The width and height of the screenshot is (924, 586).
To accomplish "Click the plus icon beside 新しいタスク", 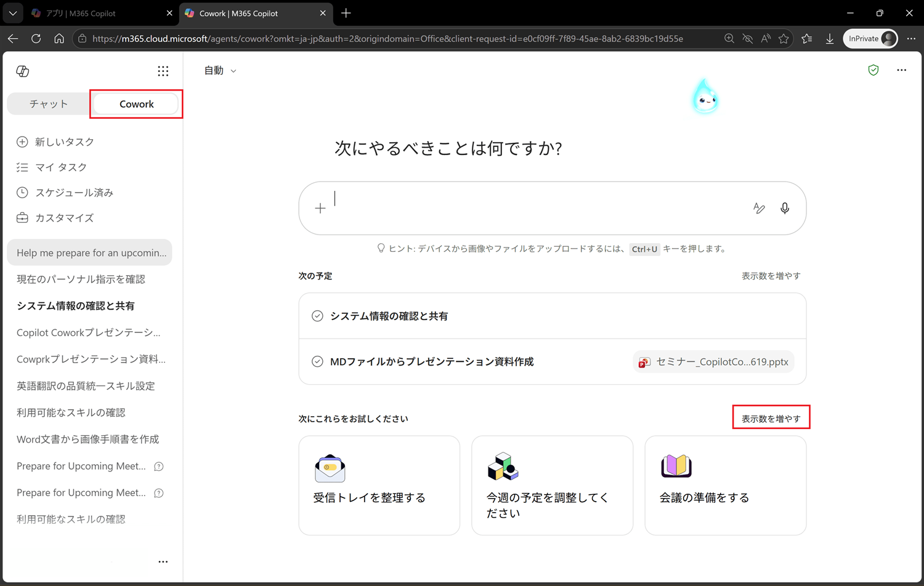I will point(22,142).
